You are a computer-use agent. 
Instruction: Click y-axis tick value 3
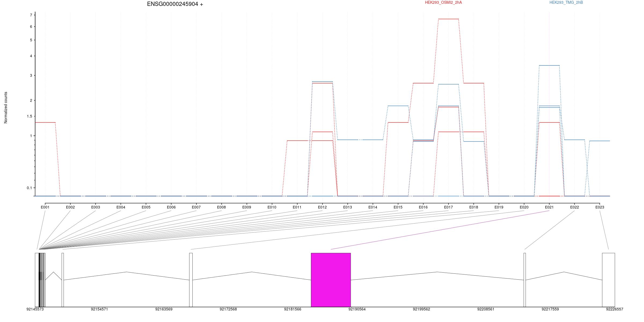pos(31,75)
